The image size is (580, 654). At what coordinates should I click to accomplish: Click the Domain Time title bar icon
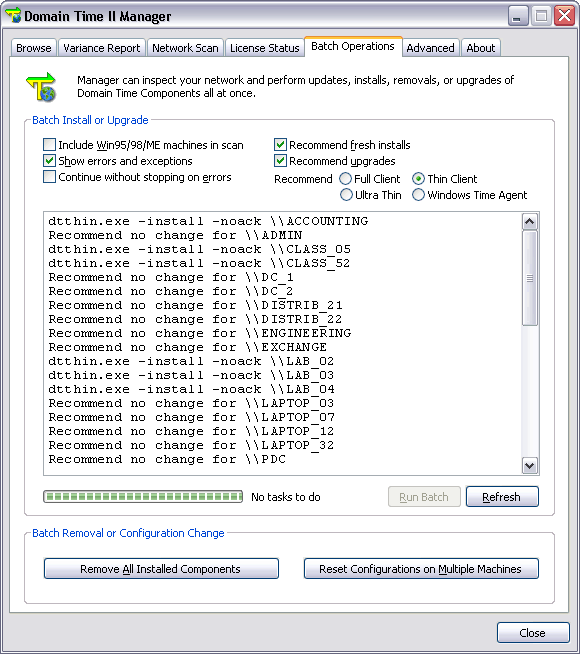click(13, 15)
